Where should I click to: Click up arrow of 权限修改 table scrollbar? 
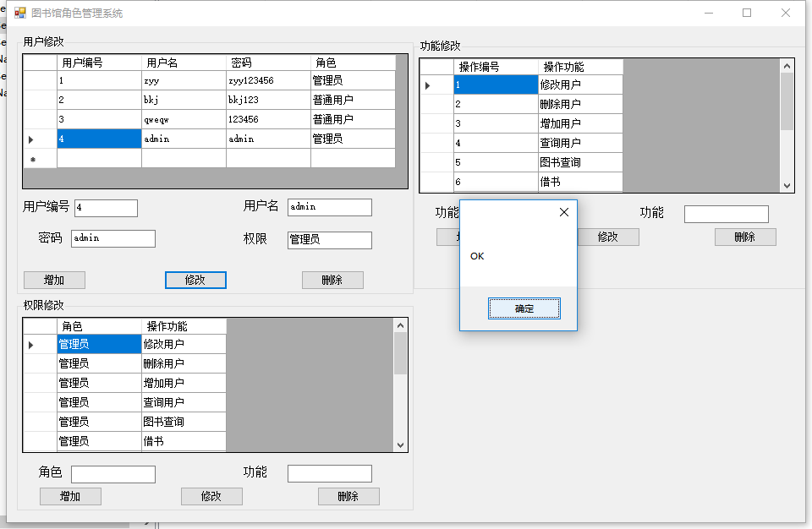coord(400,325)
